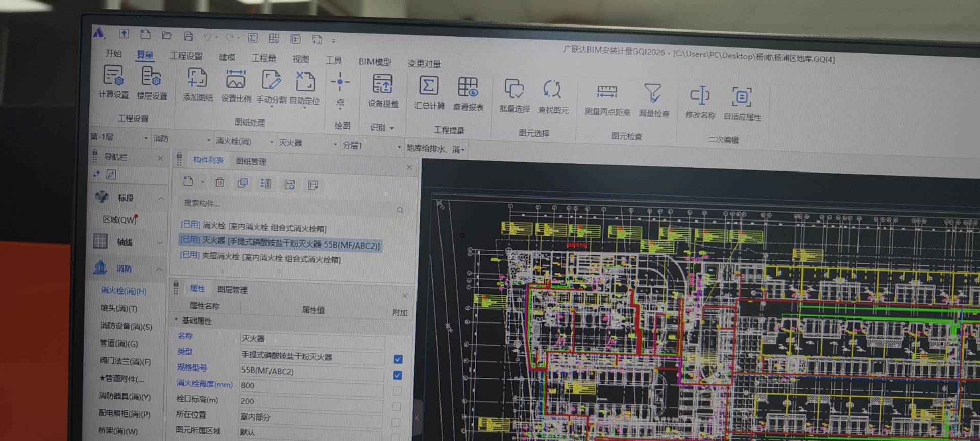Switch to the 图层管理 panel tab
Image resolution: width=980 pixels, height=441 pixels.
pos(232,290)
